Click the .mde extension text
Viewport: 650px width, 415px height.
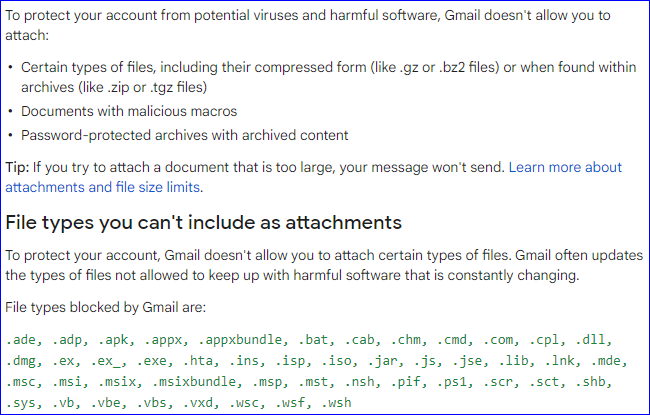(606, 361)
